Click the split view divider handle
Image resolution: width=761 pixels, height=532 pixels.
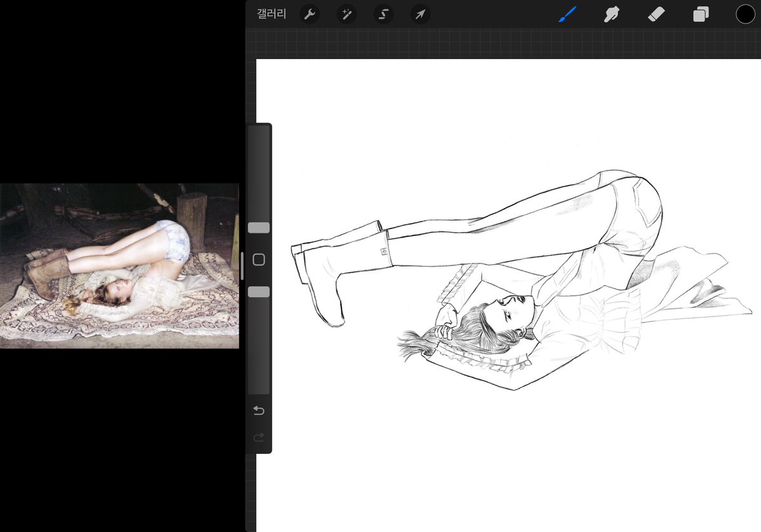click(242, 266)
